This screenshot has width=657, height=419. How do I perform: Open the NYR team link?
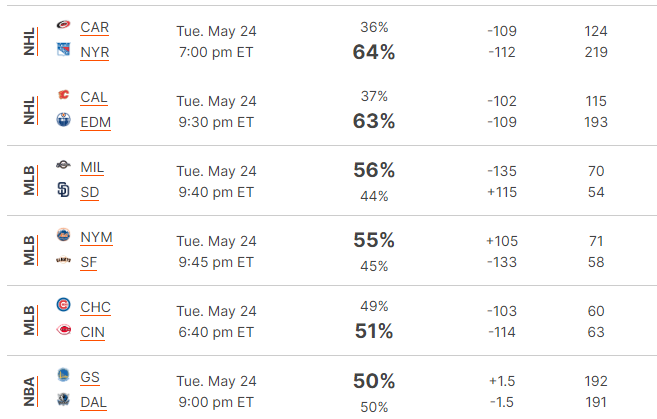point(95,52)
